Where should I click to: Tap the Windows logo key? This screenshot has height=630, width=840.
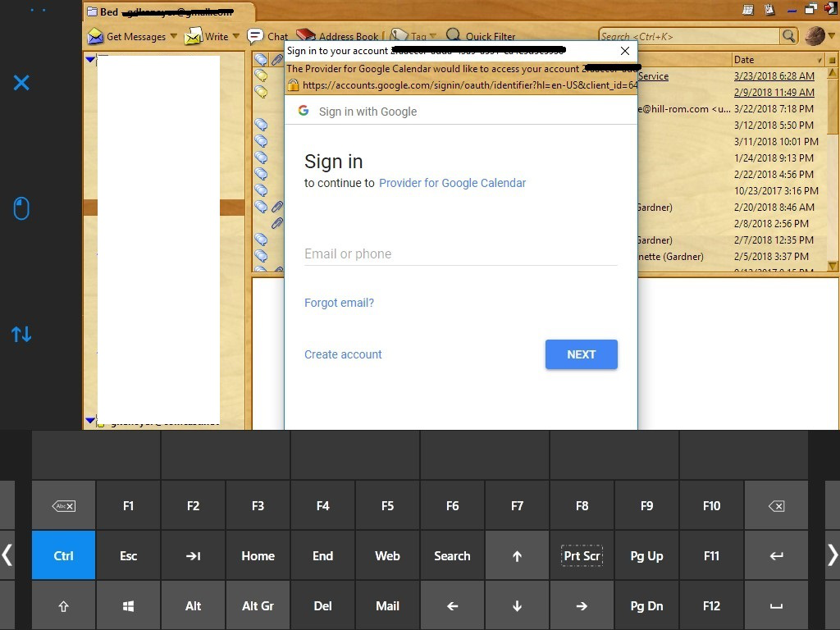pos(128,606)
